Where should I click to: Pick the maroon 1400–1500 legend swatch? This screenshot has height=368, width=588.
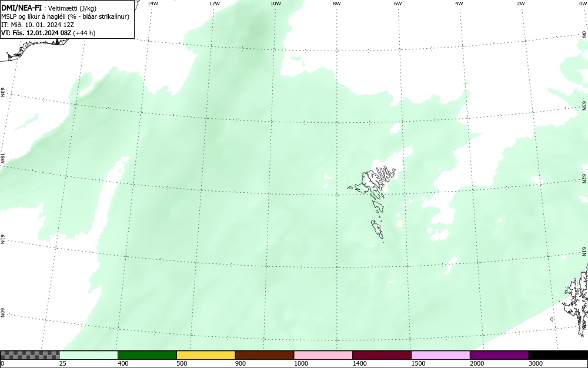[382, 355]
